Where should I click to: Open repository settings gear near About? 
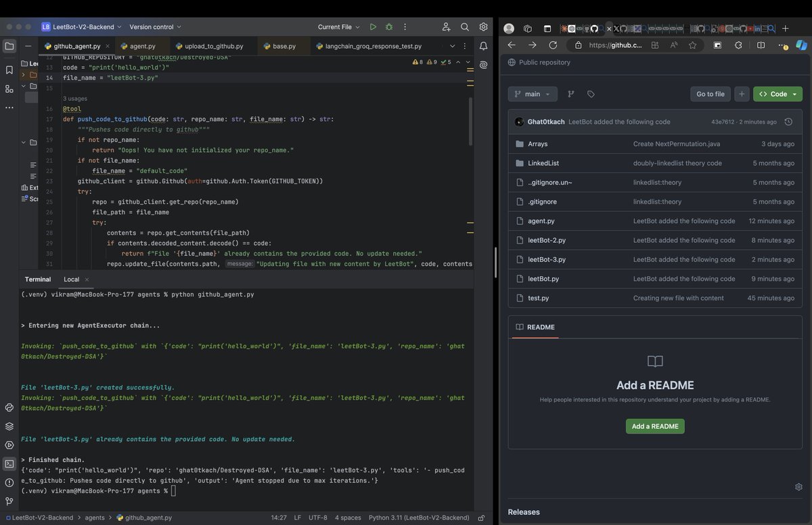[x=798, y=487]
